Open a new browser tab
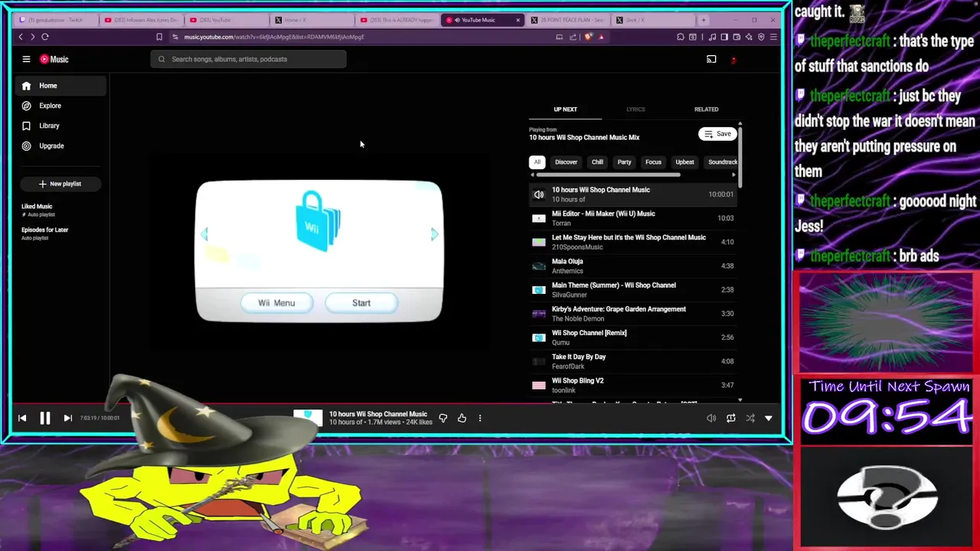 [703, 20]
